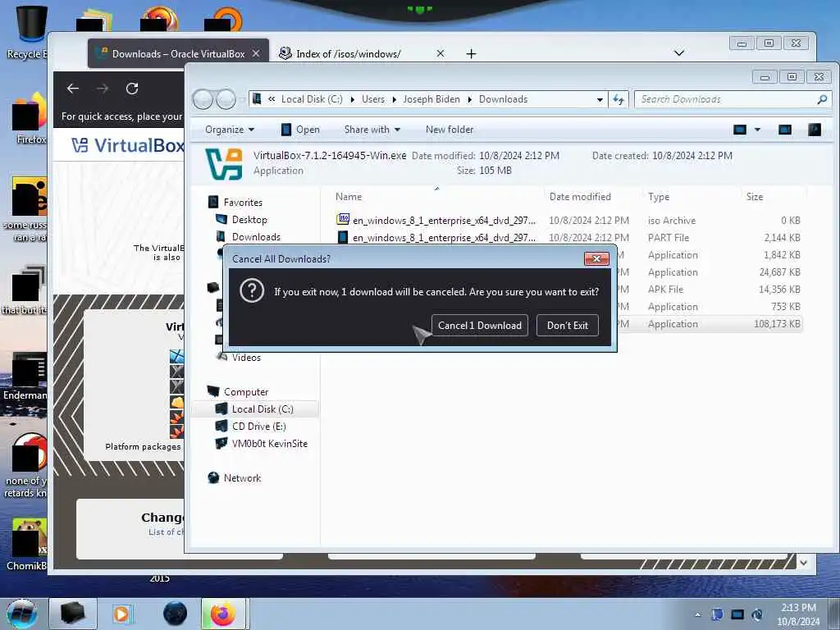The image size is (840, 630).
Task: Click Cancel 1 Download button
Action: pos(479,325)
